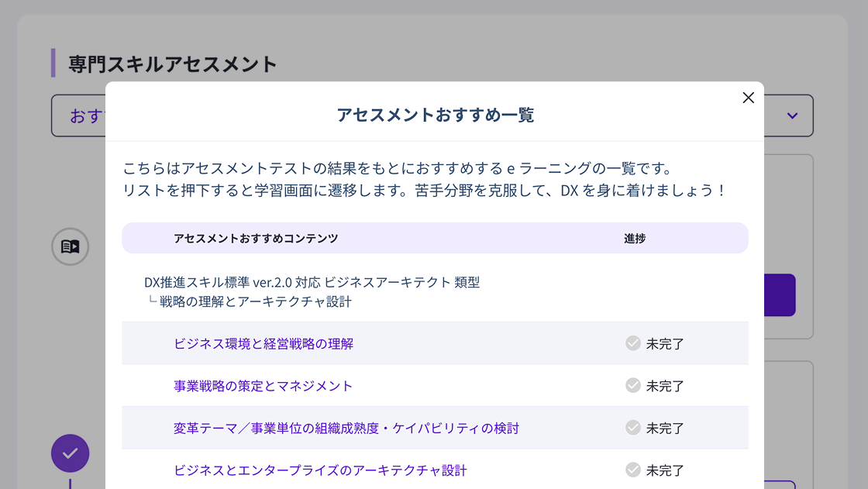Click the 進捗 column header
868x489 pixels.
click(x=635, y=238)
